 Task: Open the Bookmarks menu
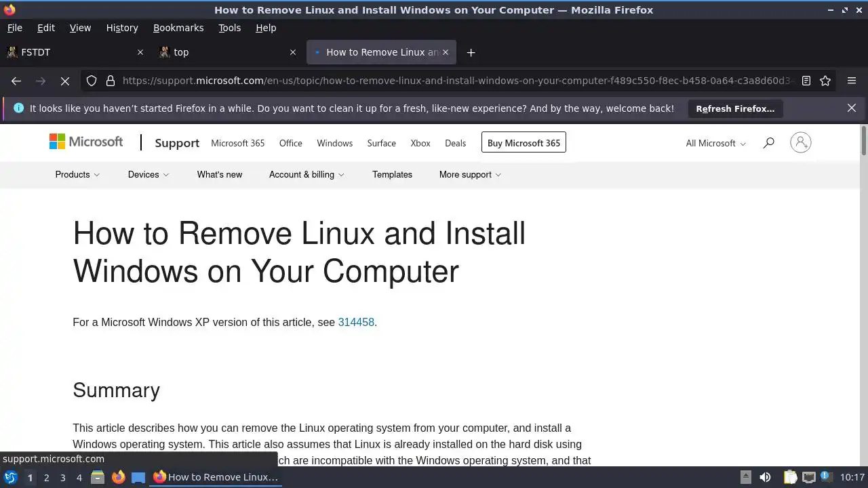pyautogui.click(x=178, y=28)
